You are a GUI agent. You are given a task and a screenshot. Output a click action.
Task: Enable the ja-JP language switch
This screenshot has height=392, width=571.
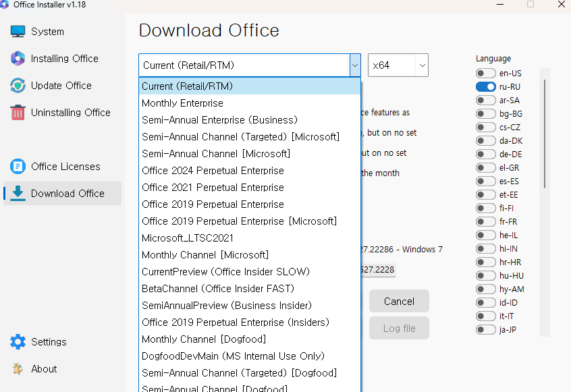coord(485,329)
